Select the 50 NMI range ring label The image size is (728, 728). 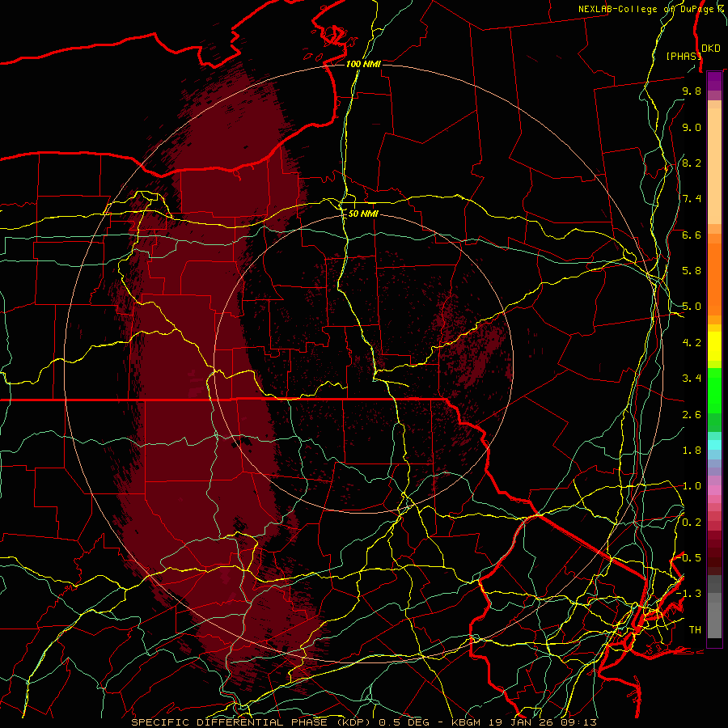pos(363,214)
